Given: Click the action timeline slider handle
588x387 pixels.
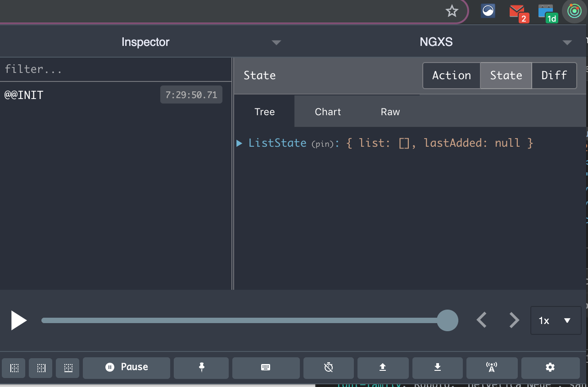Looking at the screenshot, I should pyautogui.click(x=447, y=320).
